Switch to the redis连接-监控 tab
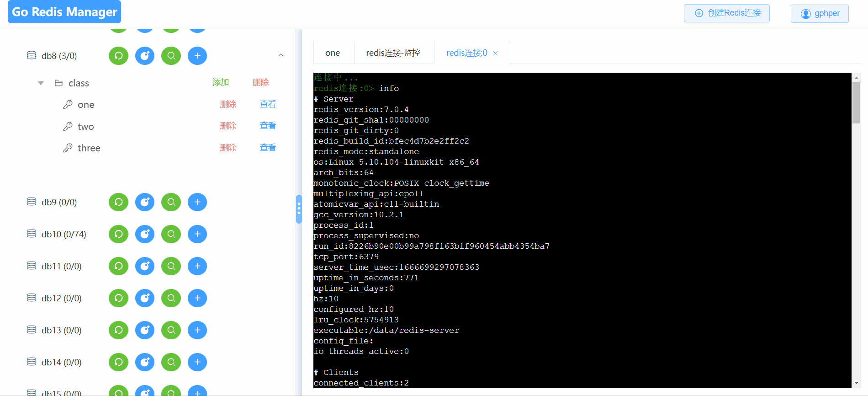 point(393,53)
